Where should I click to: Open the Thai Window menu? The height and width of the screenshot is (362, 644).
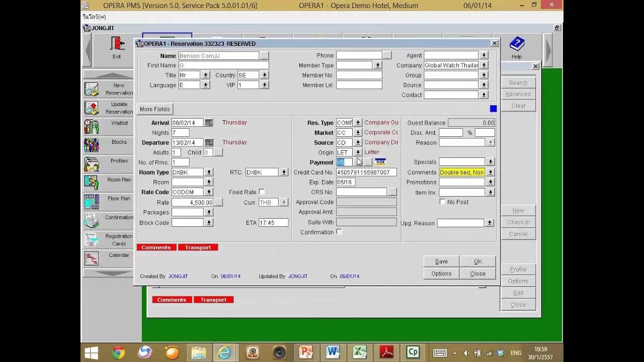(94, 17)
